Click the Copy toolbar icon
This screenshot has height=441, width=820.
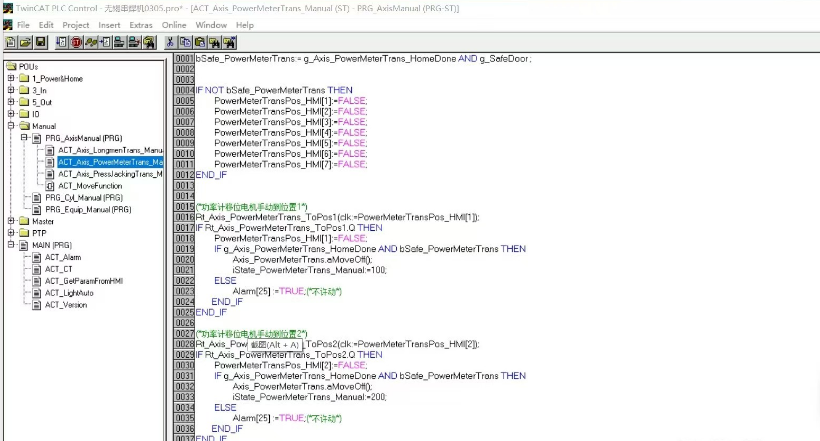pos(185,42)
